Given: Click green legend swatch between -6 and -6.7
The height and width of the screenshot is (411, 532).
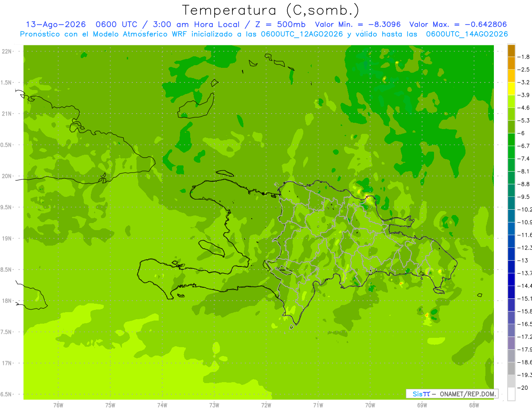Looking at the screenshot, I should point(511,139).
